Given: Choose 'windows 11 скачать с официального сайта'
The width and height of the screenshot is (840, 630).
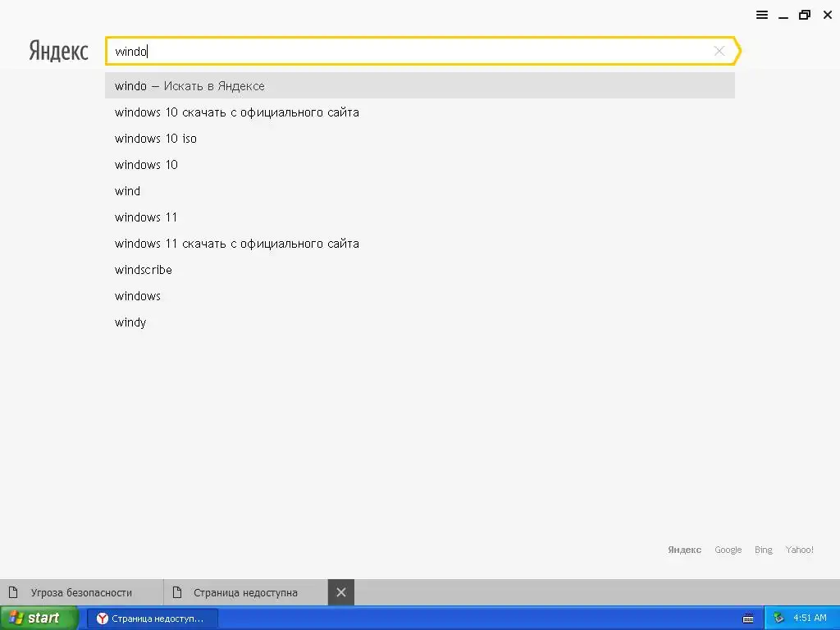Looking at the screenshot, I should click(x=420, y=243).
